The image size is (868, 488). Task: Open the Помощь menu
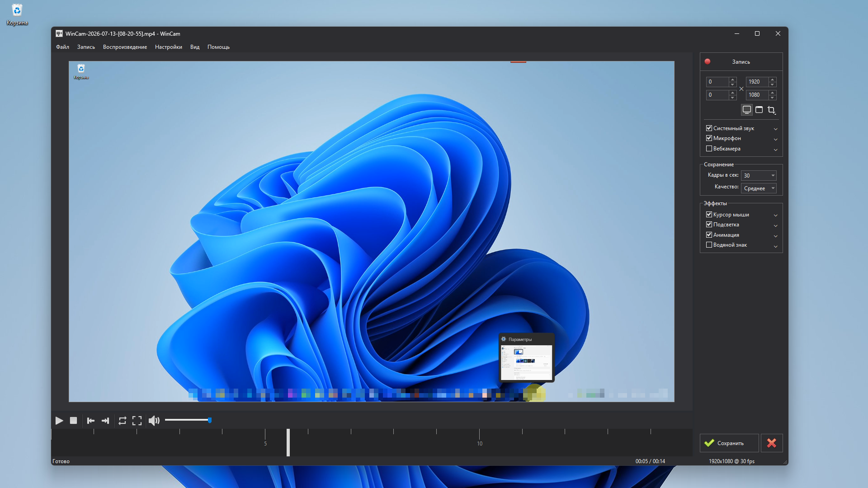[x=218, y=47]
